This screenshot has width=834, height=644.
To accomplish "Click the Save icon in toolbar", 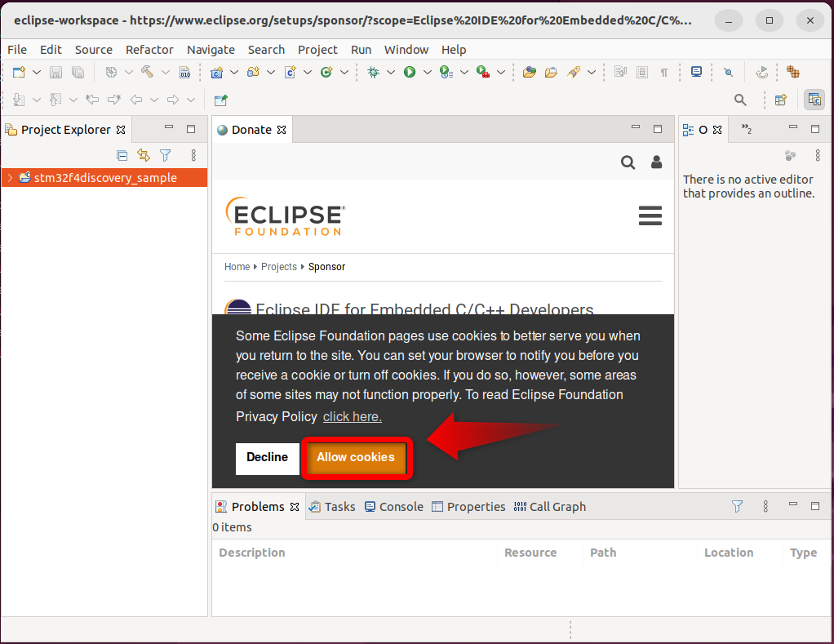I will pos(55,72).
